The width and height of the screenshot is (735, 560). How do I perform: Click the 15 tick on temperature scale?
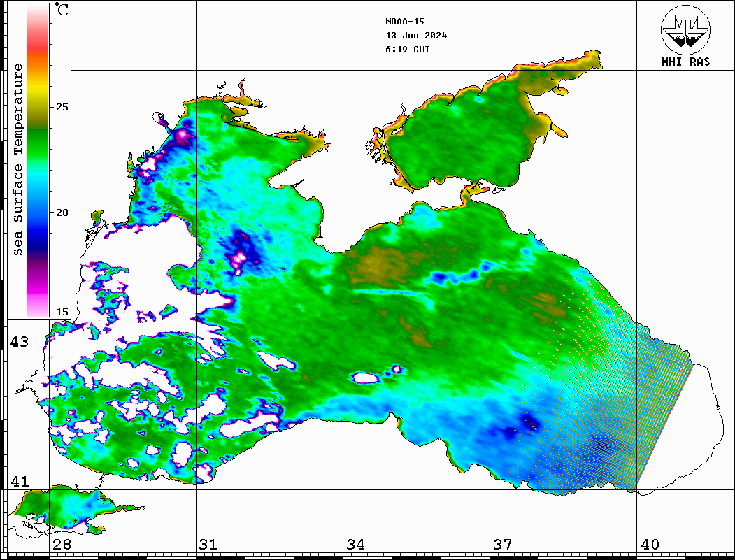(62, 312)
